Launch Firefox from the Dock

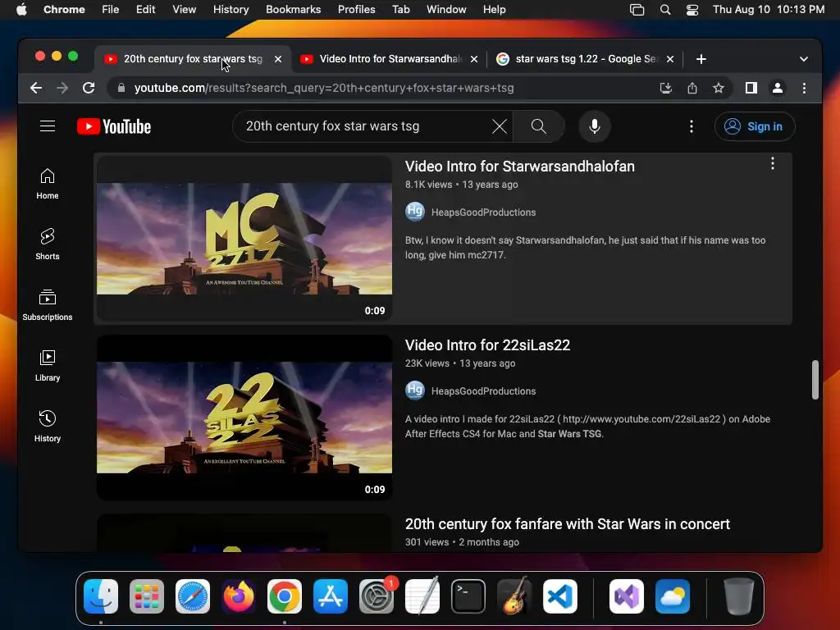point(239,596)
